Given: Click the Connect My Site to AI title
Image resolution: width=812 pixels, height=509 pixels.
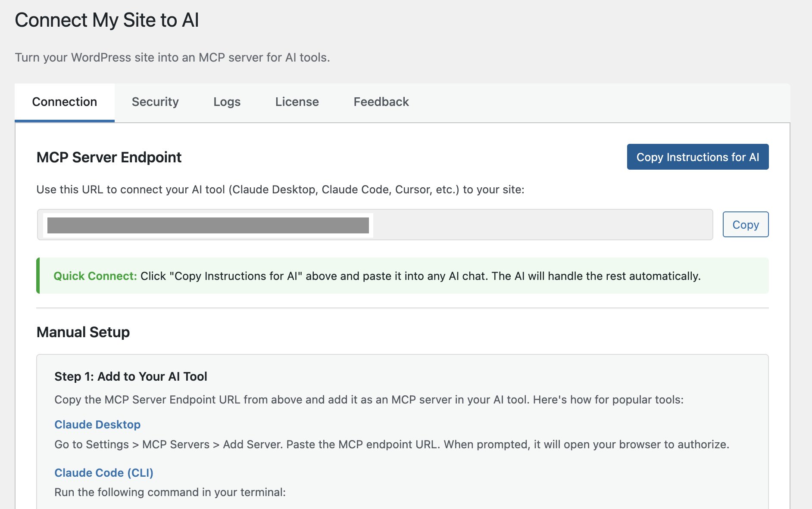Looking at the screenshot, I should [x=107, y=19].
